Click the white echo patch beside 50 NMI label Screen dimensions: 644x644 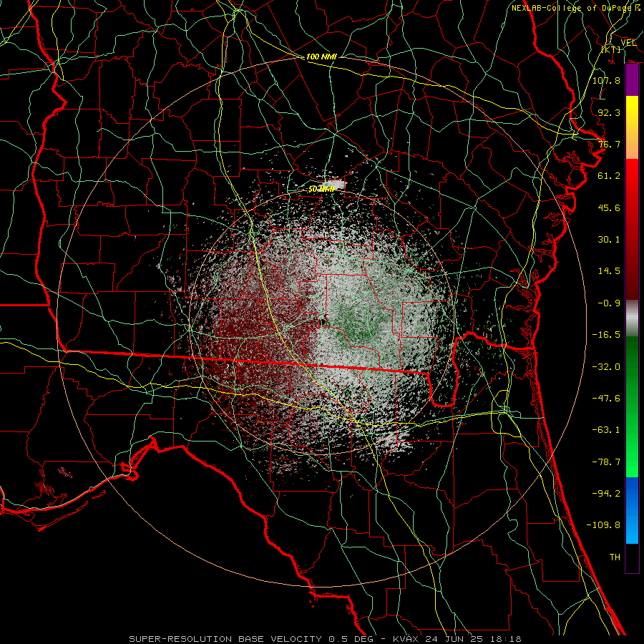click(x=334, y=184)
